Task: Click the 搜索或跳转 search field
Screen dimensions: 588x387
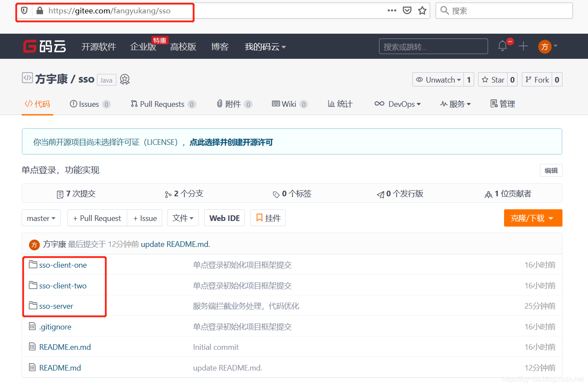Action: click(433, 46)
